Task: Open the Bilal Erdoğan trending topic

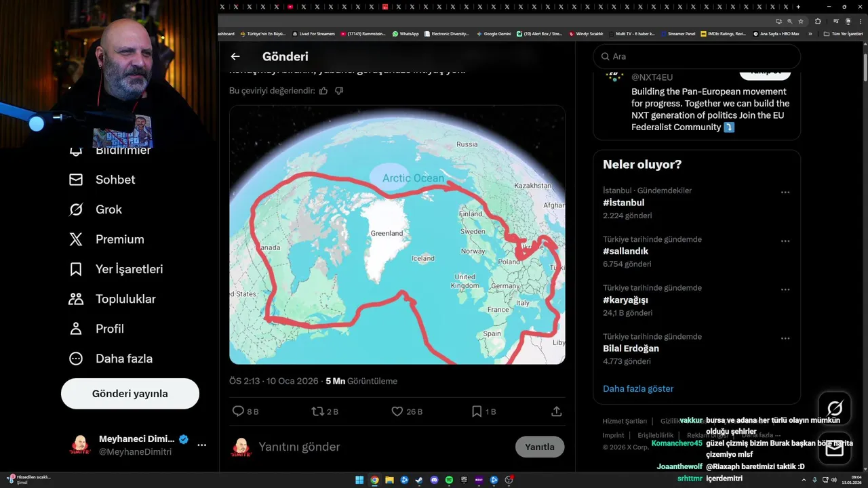Action: pos(631,348)
